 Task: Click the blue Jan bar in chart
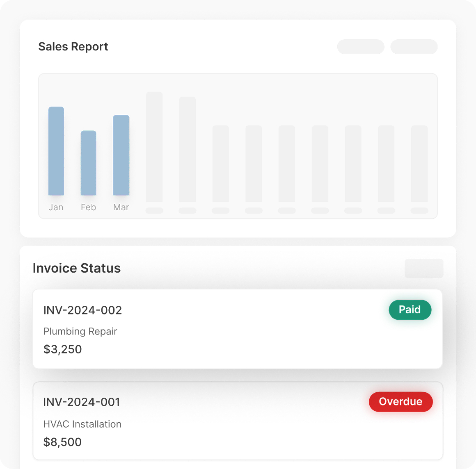coord(56,151)
